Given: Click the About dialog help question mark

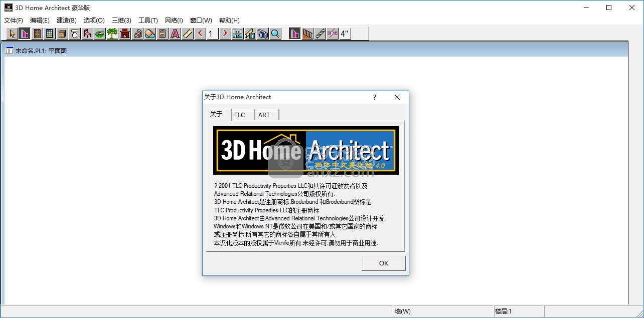Looking at the screenshot, I should (375, 97).
